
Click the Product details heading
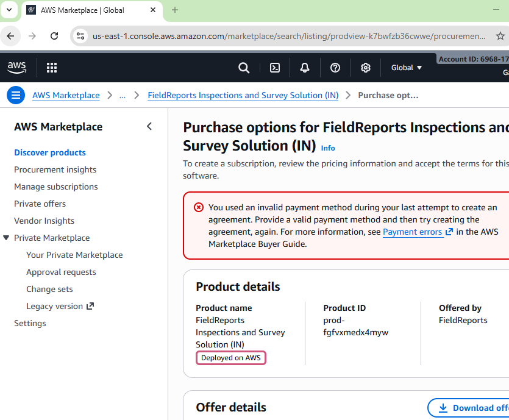pos(238,287)
